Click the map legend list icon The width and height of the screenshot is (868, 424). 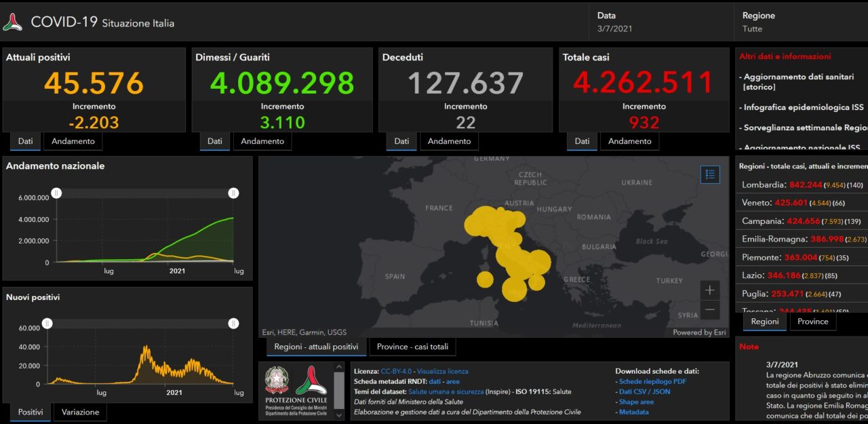710,174
